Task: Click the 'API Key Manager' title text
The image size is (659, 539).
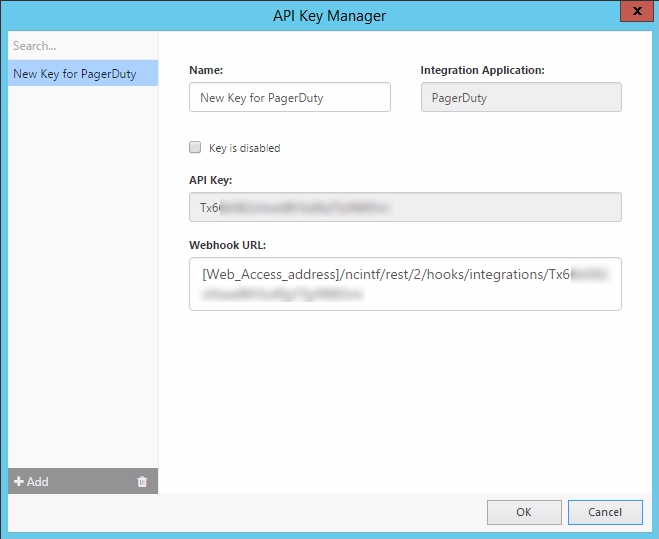Action: [x=329, y=16]
